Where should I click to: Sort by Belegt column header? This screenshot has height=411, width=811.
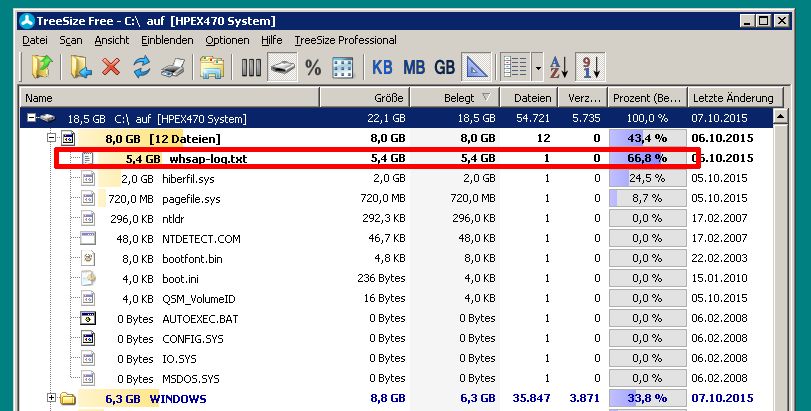pos(457,98)
